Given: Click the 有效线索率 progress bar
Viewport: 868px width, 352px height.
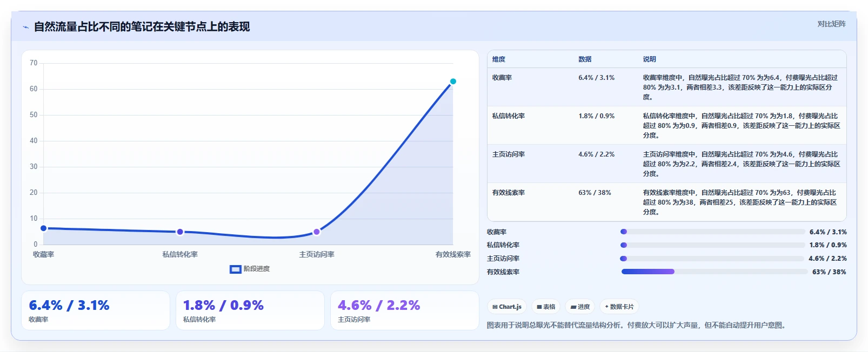Looking at the screenshot, I should [715, 272].
